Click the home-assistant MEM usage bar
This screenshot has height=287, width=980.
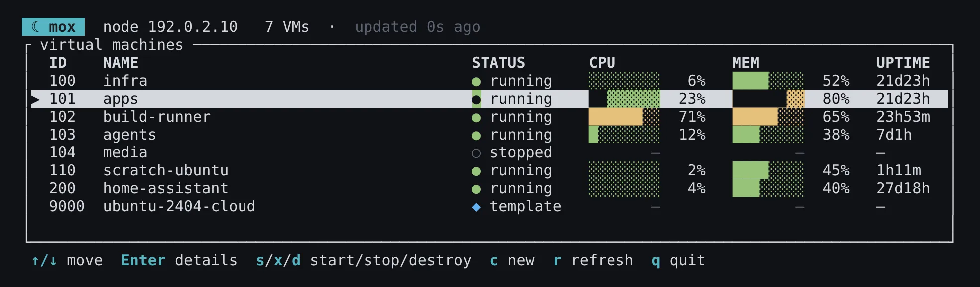tap(768, 188)
